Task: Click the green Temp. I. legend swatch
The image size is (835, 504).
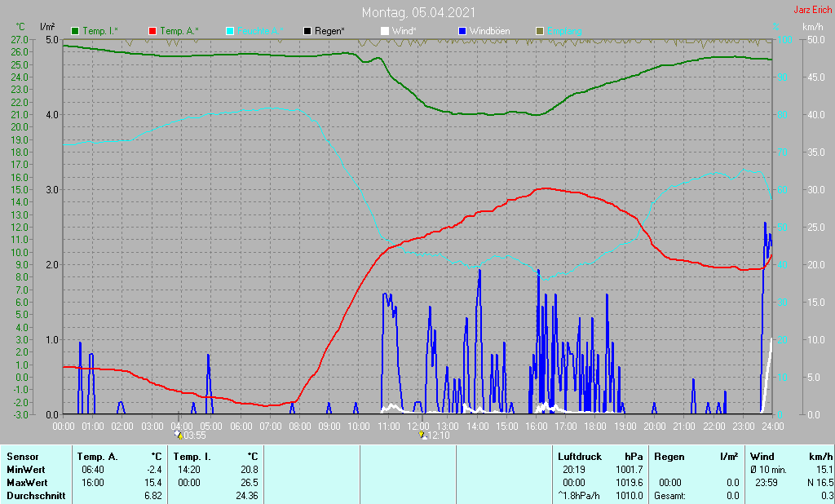Action: [76, 31]
